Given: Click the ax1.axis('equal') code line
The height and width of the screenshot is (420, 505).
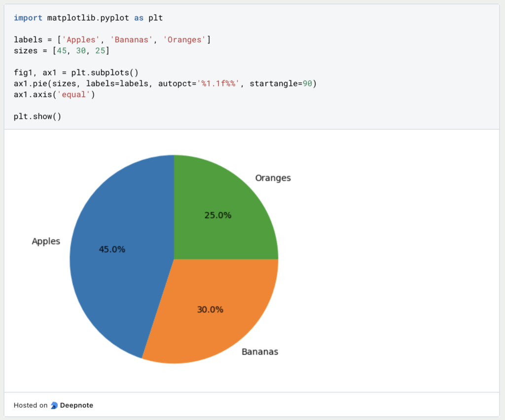Looking at the screenshot, I should tap(54, 94).
